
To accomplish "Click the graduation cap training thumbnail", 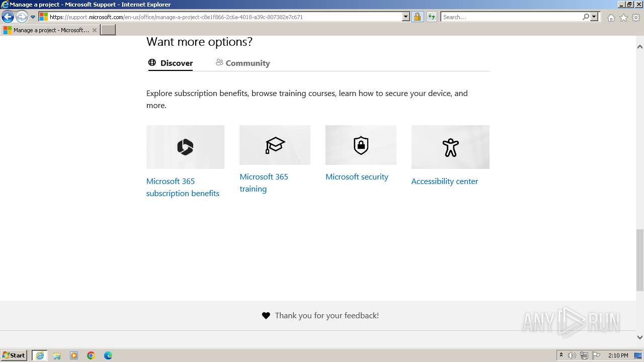I will [275, 145].
